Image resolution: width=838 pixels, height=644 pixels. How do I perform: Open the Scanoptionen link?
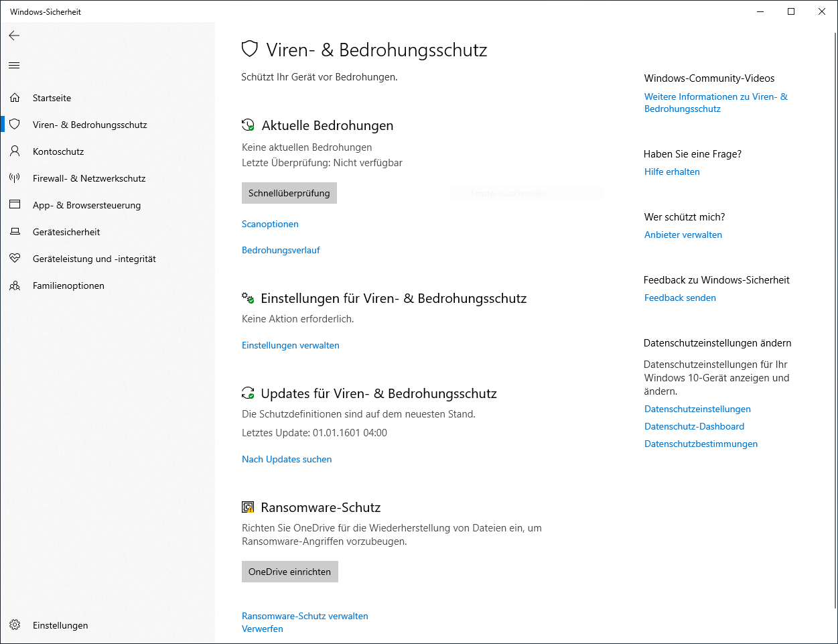tap(270, 224)
